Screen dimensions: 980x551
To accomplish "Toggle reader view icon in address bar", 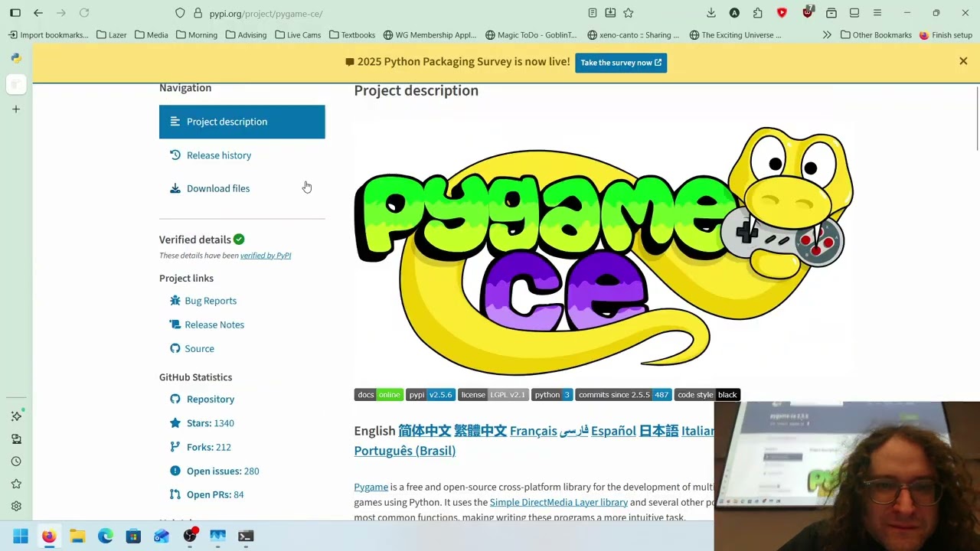I will click(x=593, y=13).
